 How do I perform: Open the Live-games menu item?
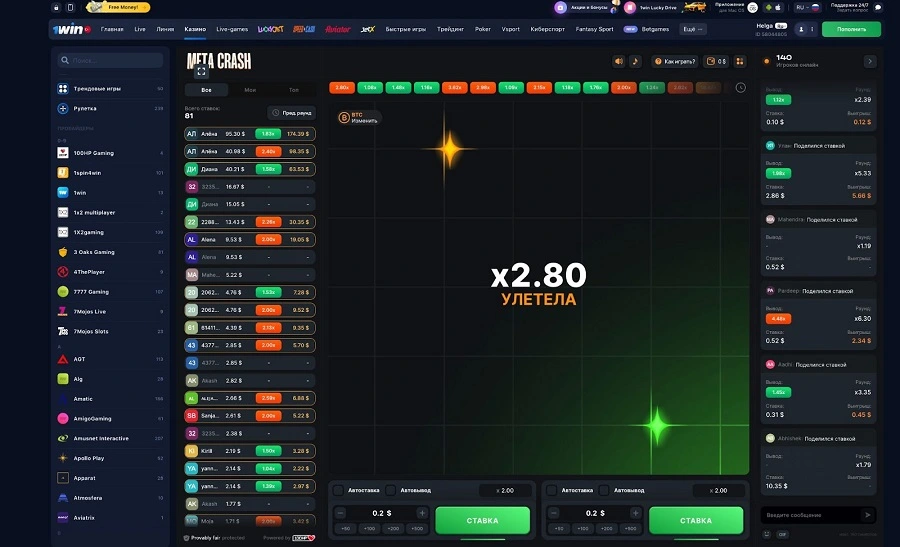pyautogui.click(x=232, y=29)
